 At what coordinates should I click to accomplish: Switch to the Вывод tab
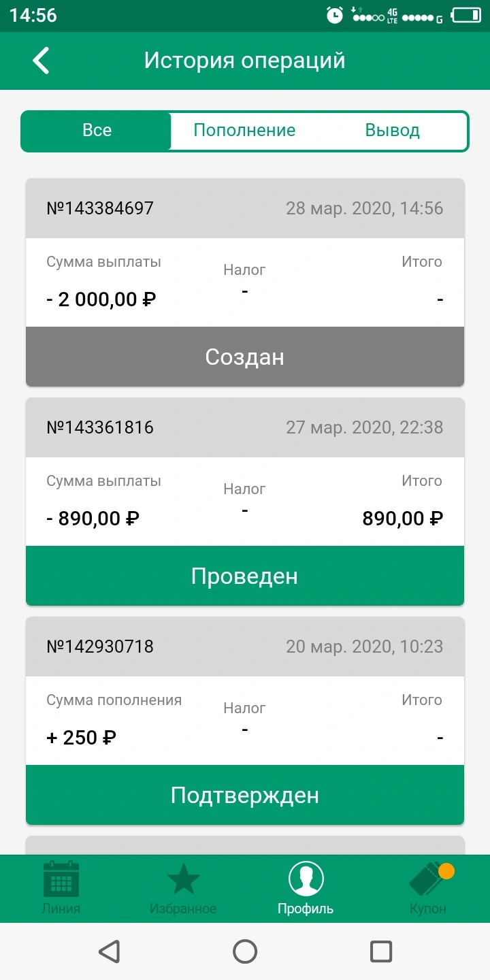(x=393, y=131)
